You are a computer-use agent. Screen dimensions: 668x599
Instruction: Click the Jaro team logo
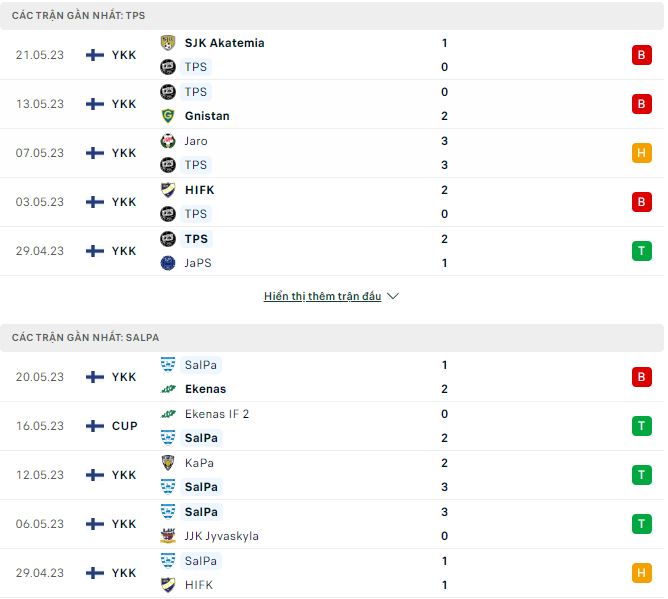tap(168, 141)
